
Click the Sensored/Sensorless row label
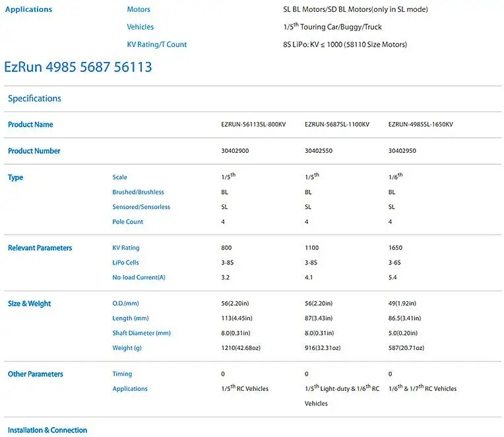tap(141, 207)
